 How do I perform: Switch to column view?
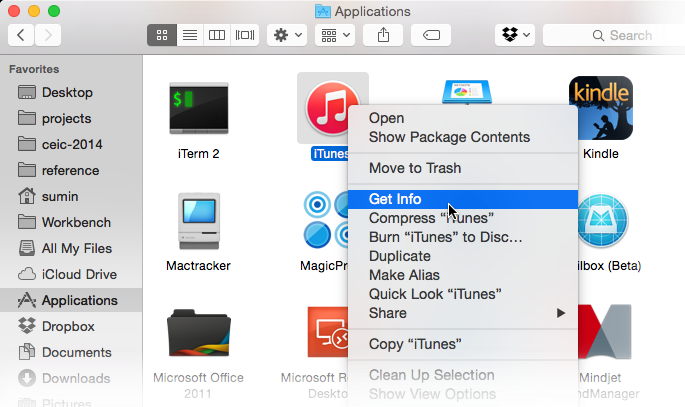pyautogui.click(x=217, y=35)
